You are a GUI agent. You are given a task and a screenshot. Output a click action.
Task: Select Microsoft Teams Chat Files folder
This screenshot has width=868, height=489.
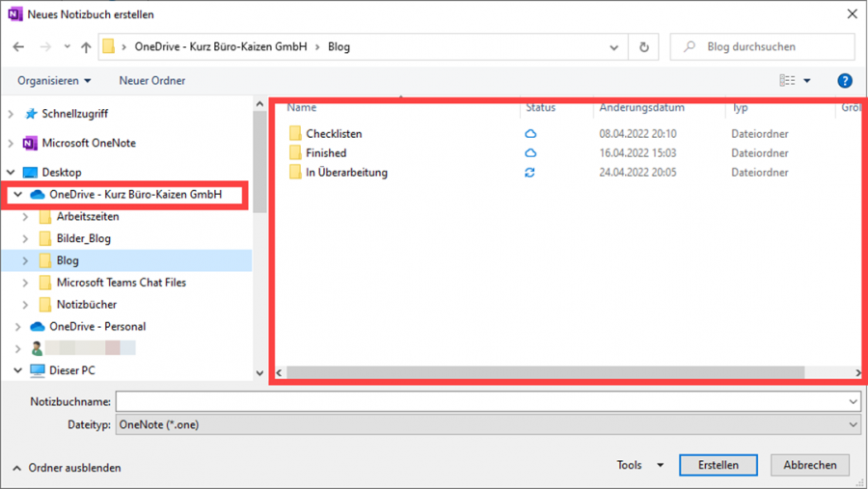pyautogui.click(x=122, y=283)
